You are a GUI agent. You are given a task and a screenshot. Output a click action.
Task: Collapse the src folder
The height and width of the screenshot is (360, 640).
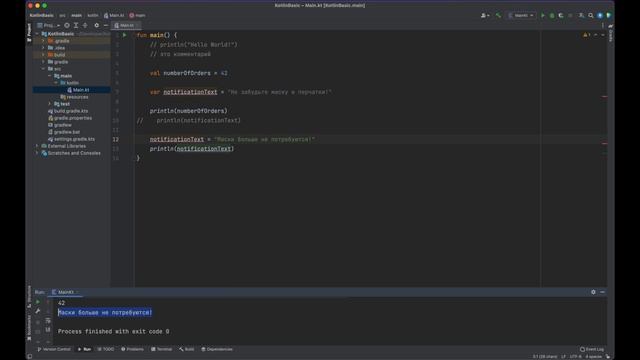(43, 69)
